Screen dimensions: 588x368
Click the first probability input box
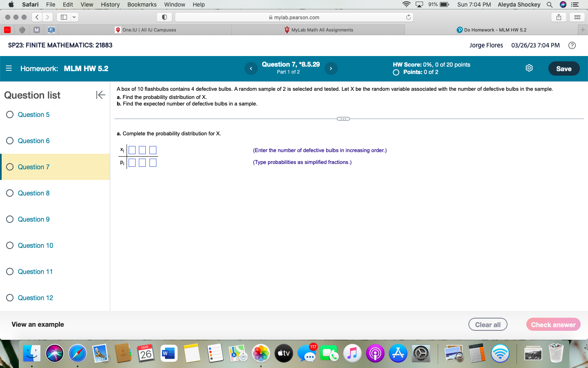click(x=132, y=162)
